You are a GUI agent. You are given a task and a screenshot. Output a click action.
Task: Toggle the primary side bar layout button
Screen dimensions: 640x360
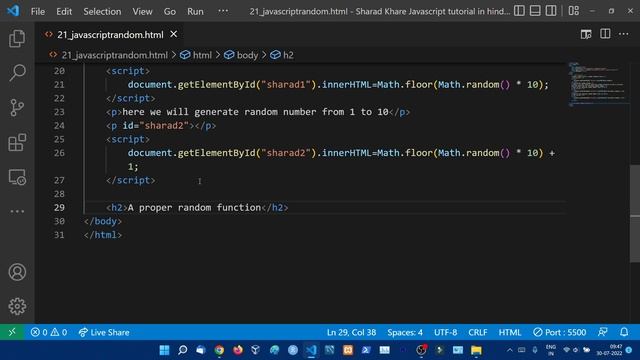point(519,11)
